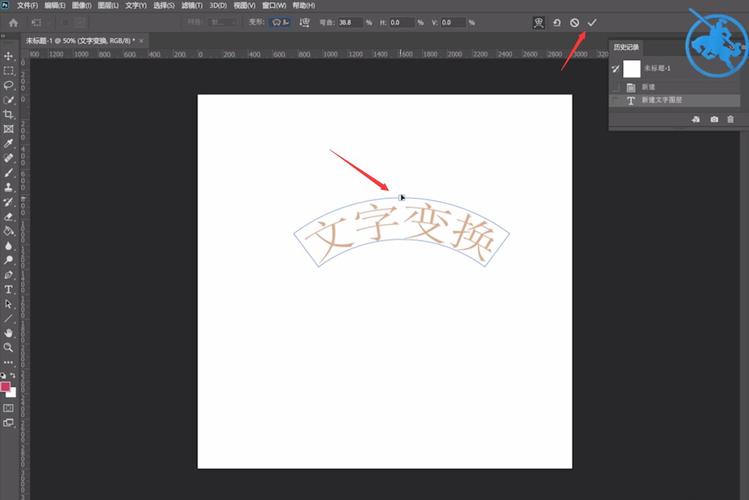The width and height of the screenshot is (749, 500).
Task: Open the File (文件) menu
Action: (x=27, y=5)
